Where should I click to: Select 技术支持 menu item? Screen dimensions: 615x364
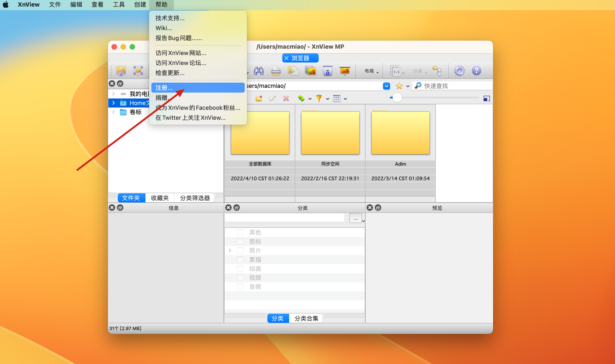(198, 18)
